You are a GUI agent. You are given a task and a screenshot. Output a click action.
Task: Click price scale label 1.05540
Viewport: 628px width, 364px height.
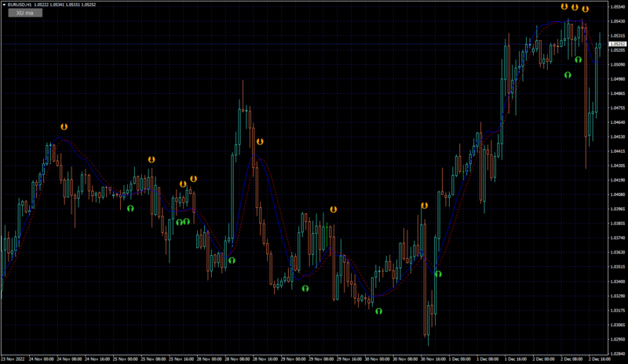point(618,7)
